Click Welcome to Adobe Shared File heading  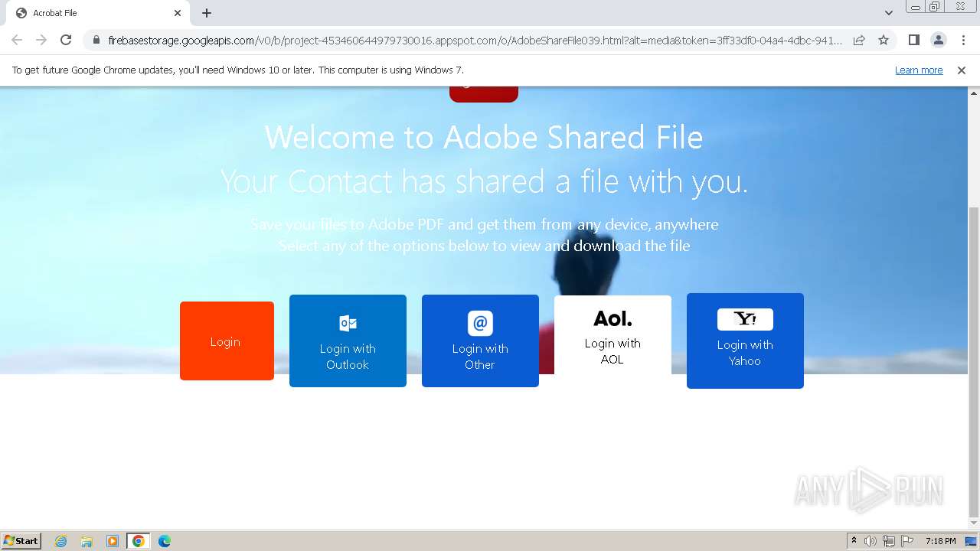point(484,138)
